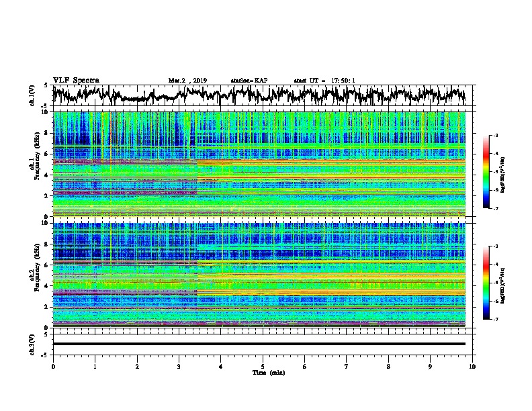Click the "VLF Spectra" title text

click(76, 81)
